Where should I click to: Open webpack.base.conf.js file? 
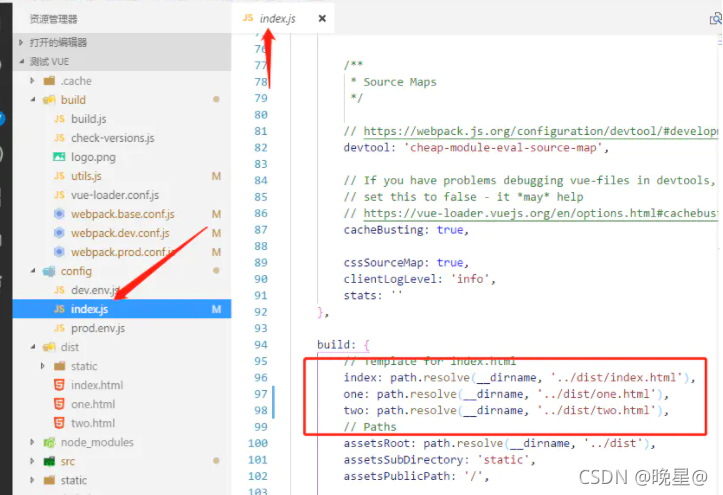tap(123, 214)
